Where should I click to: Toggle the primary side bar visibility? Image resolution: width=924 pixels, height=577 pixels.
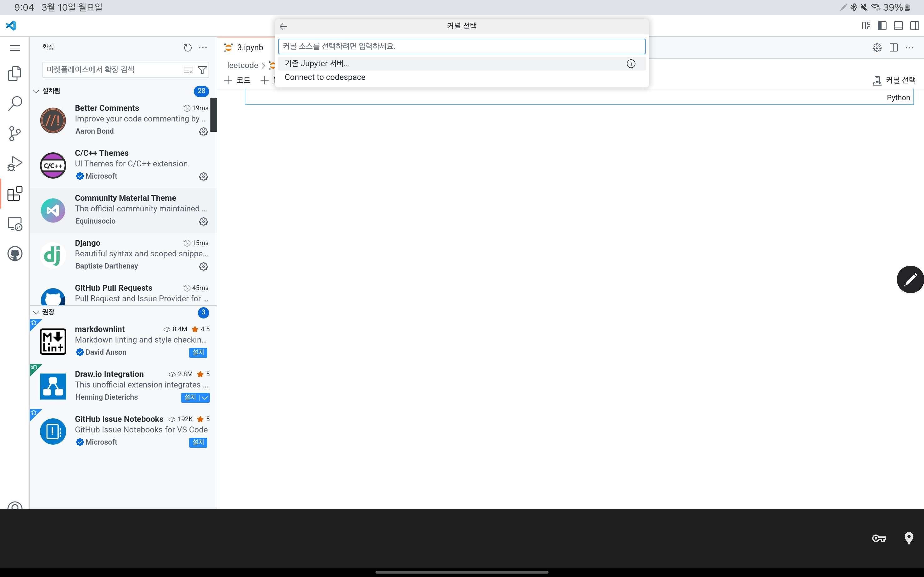click(882, 26)
